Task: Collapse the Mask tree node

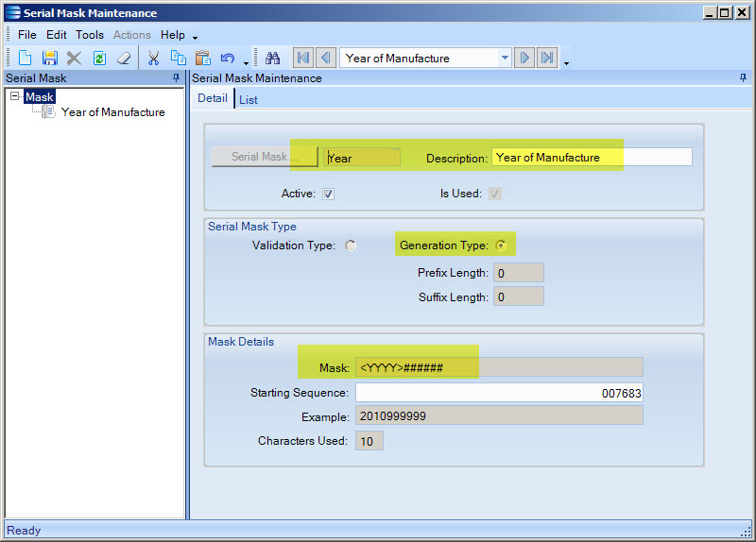Action: point(15,96)
